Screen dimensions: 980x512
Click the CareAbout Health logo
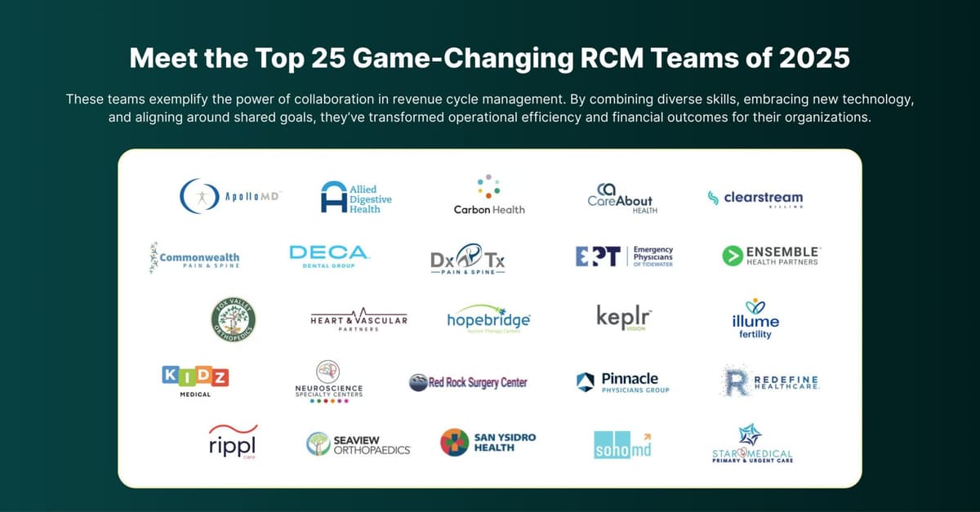point(620,198)
